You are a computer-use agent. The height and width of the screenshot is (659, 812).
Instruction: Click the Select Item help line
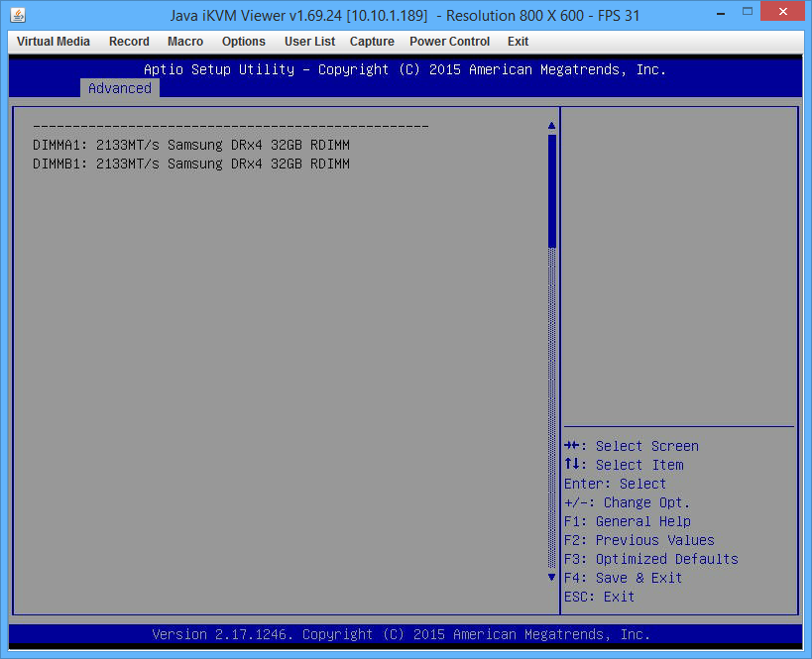pyautogui.click(x=624, y=465)
